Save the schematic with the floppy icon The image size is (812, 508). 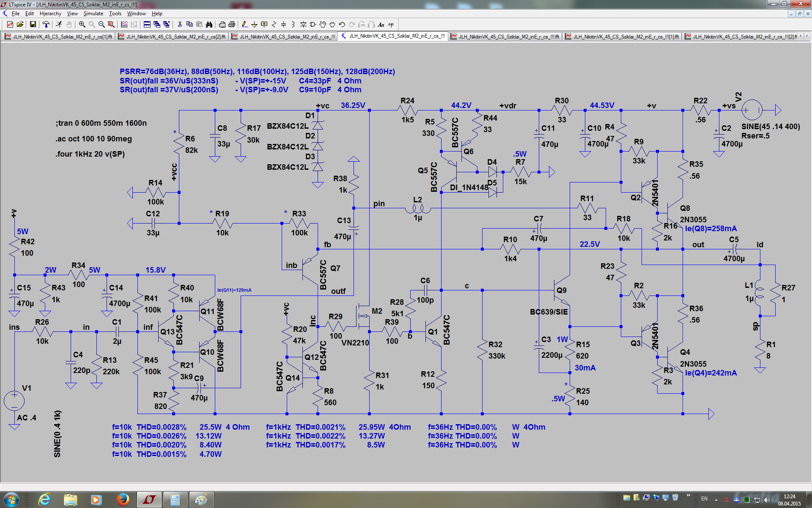point(33,25)
